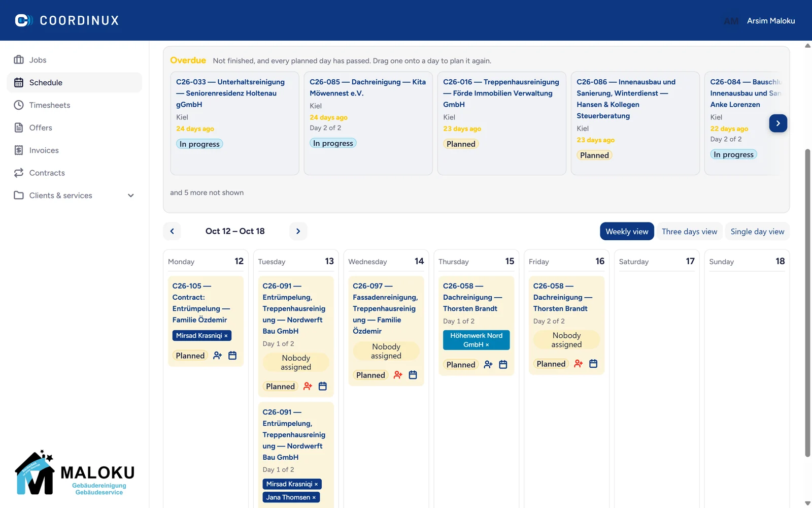Image resolution: width=812 pixels, height=508 pixels.
Task: Click In progress status on C26-033
Action: [199, 144]
